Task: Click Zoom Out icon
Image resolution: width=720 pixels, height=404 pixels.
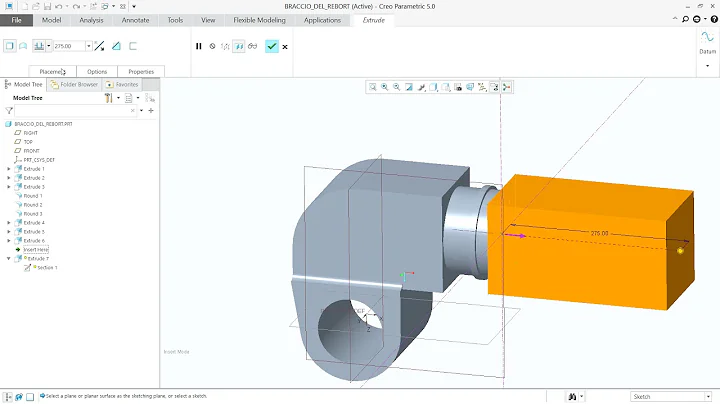Action: pyautogui.click(x=397, y=87)
